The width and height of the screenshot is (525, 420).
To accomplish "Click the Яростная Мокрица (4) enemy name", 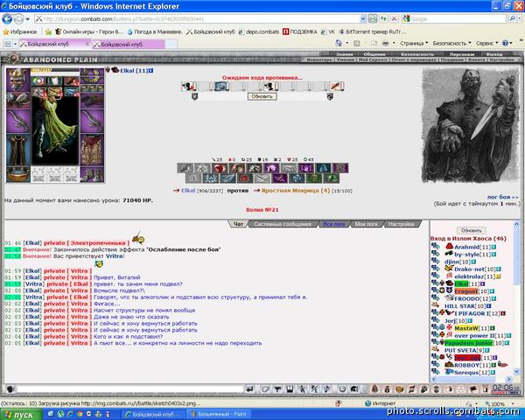I will [x=296, y=191].
